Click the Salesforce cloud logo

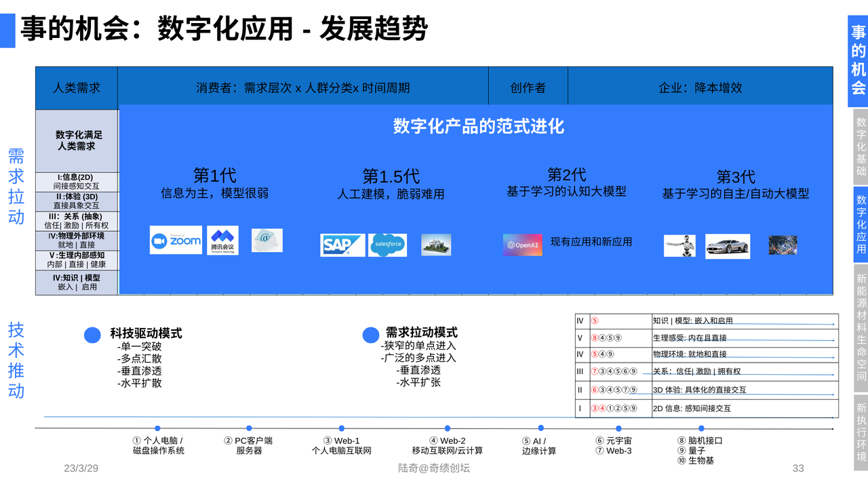387,245
